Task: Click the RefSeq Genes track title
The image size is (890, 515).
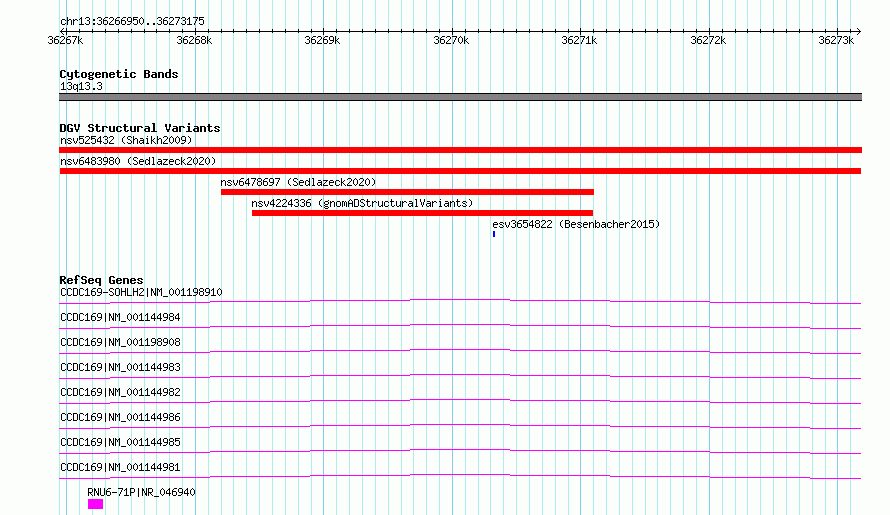Action: click(101, 280)
